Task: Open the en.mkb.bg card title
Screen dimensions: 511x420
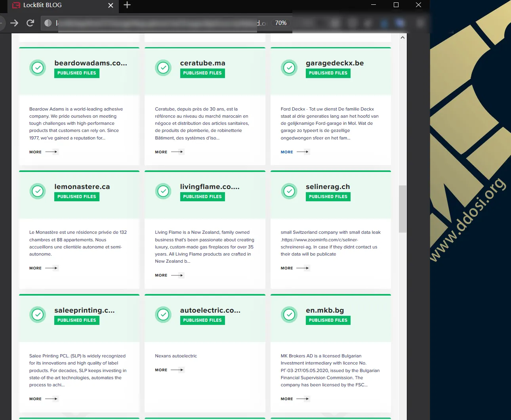Action: coord(325,310)
